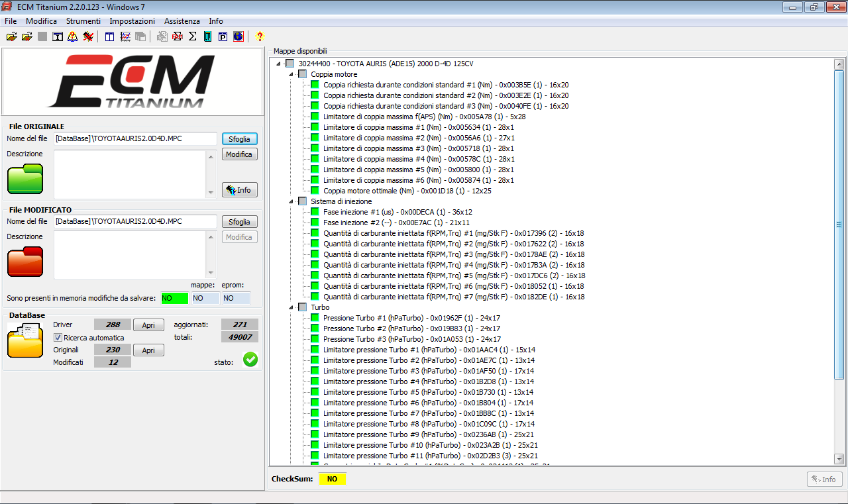Click the blue two-column table toolbar icon
Viewport: 848px width, 504px height.
pyautogui.click(x=110, y=36)
